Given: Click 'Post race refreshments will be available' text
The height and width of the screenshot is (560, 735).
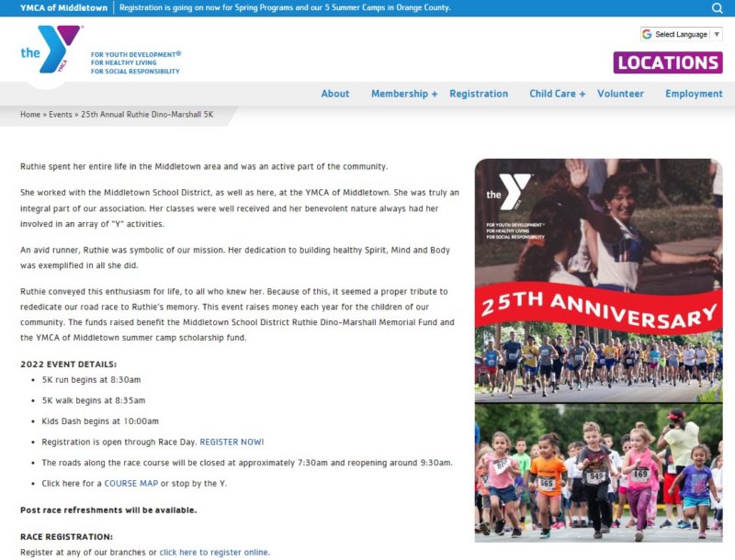Looking at the screenshot, I should [x=108, y=510].
